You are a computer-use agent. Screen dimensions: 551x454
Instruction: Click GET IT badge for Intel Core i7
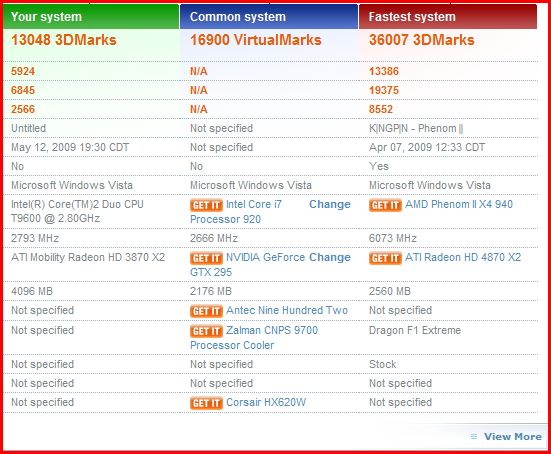tap(206, 205)
